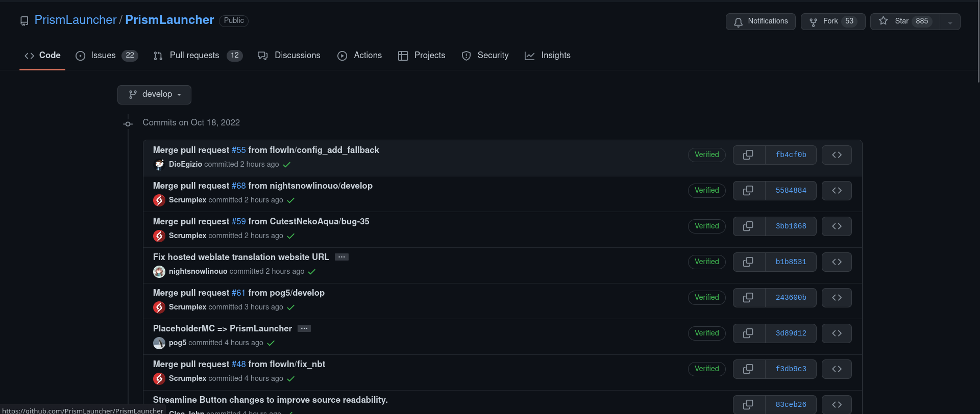
Task: Open the Actions tab
Action: point(359,56)
